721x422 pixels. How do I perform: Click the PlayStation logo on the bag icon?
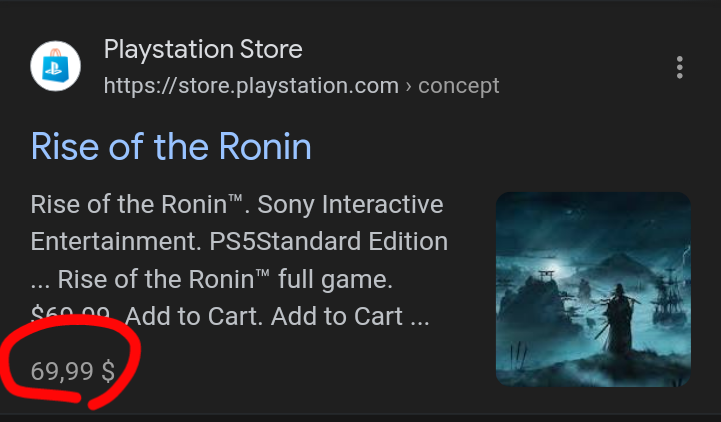pyautogui.click(x=55, y=70)
